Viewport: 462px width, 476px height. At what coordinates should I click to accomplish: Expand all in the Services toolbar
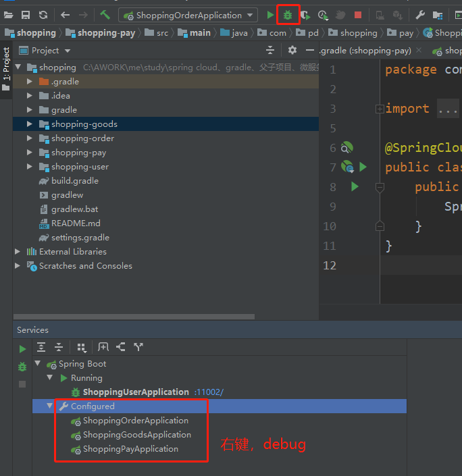(x=41, y=346)
